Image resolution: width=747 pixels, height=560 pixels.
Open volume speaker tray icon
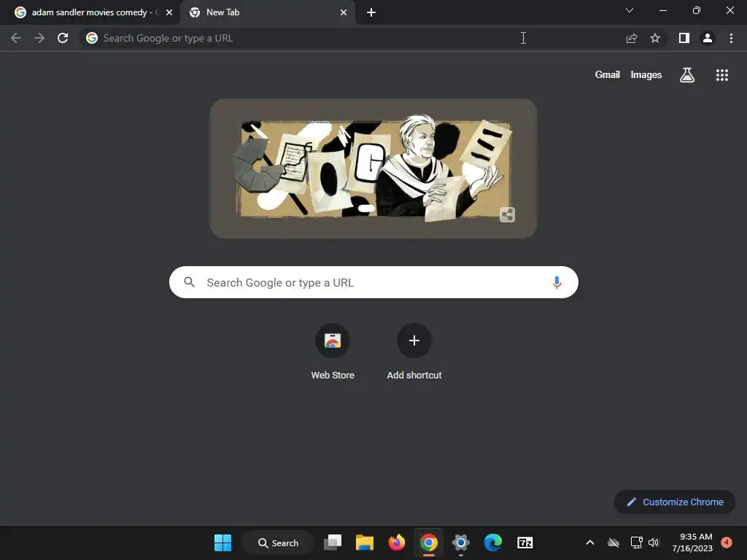(654, 542)
